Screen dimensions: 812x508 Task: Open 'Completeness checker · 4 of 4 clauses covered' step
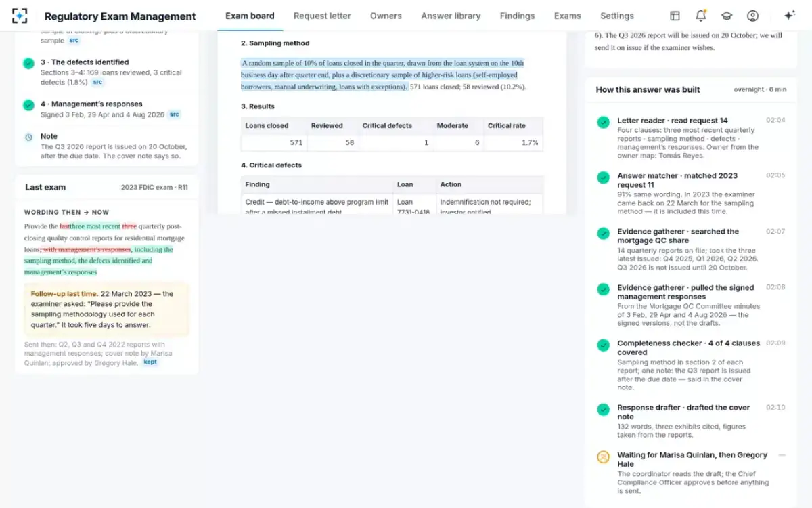pyautogui.click(x=688, y=347)
